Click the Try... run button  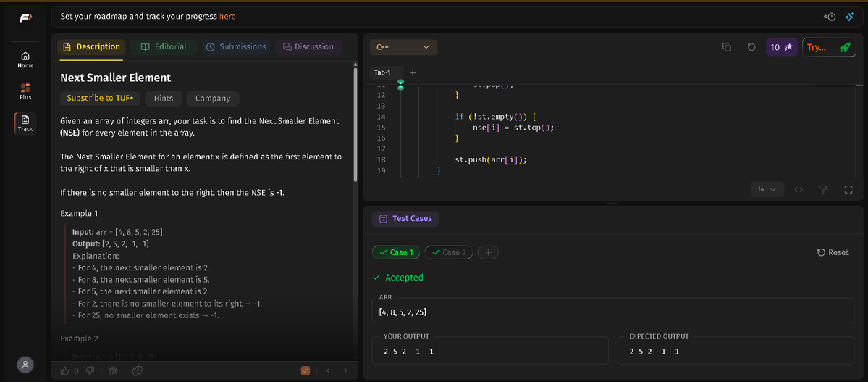point(817,47)
